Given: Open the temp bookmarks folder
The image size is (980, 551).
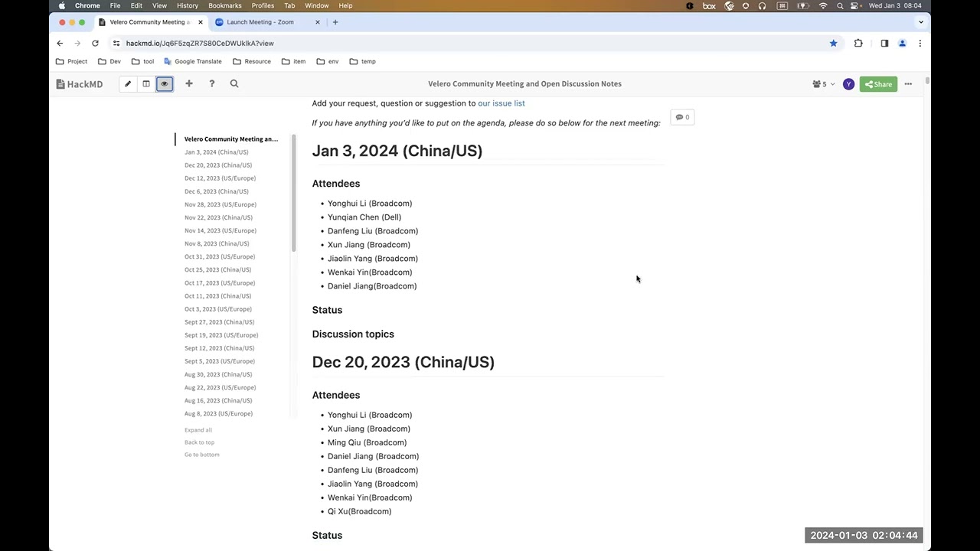Looking at the screenshot, I should (x=363, y=61).
